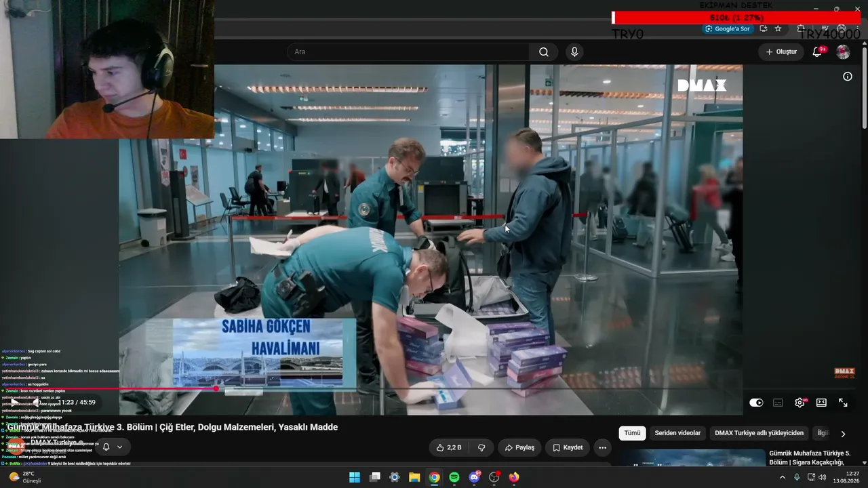Open the Windows Start menu

pyautogui.click(x=355, y=477)
